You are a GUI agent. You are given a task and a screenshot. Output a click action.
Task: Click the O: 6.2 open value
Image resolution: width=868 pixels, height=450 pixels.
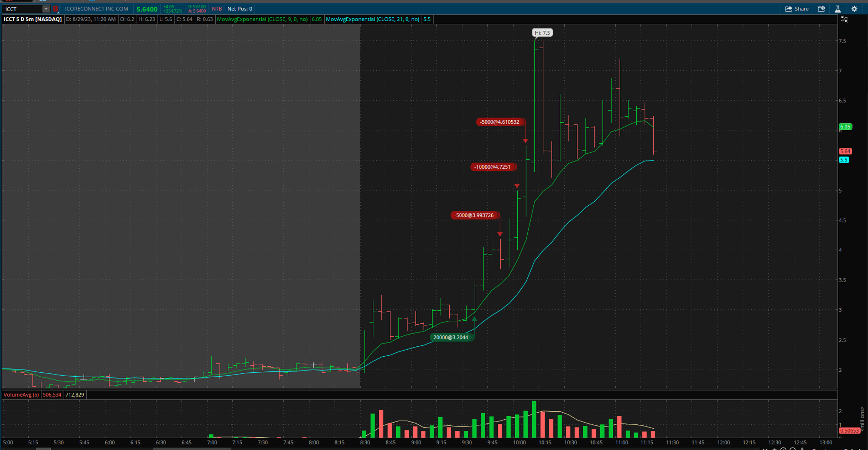[127, 19]
